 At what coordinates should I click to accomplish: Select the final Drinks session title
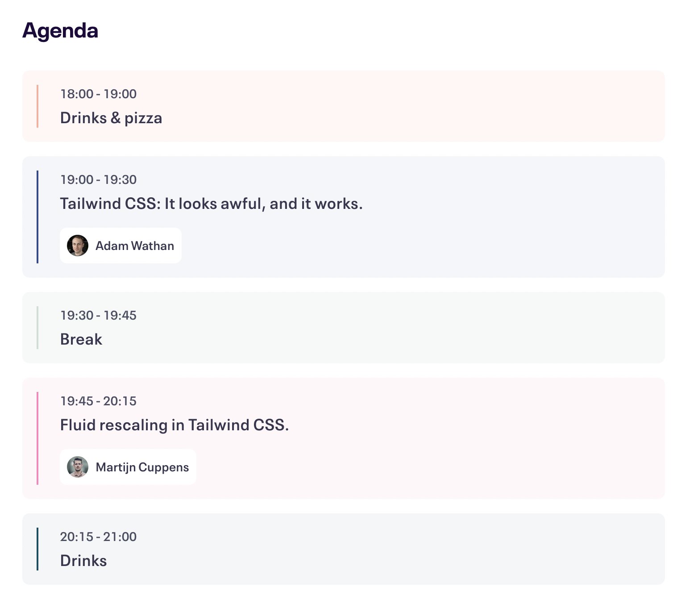pyautogui.click(x=83, y=561)
